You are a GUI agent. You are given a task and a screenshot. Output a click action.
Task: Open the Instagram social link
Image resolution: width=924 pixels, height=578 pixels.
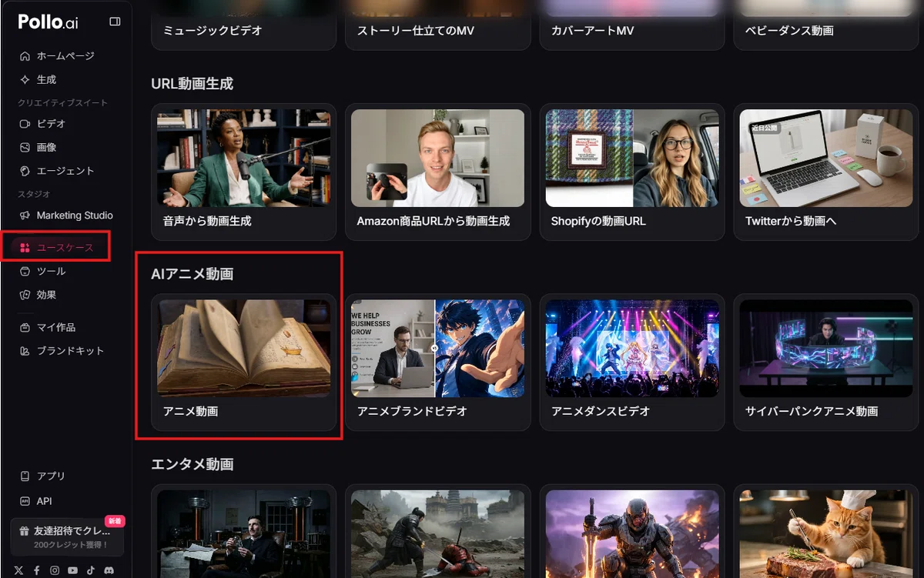55,570
